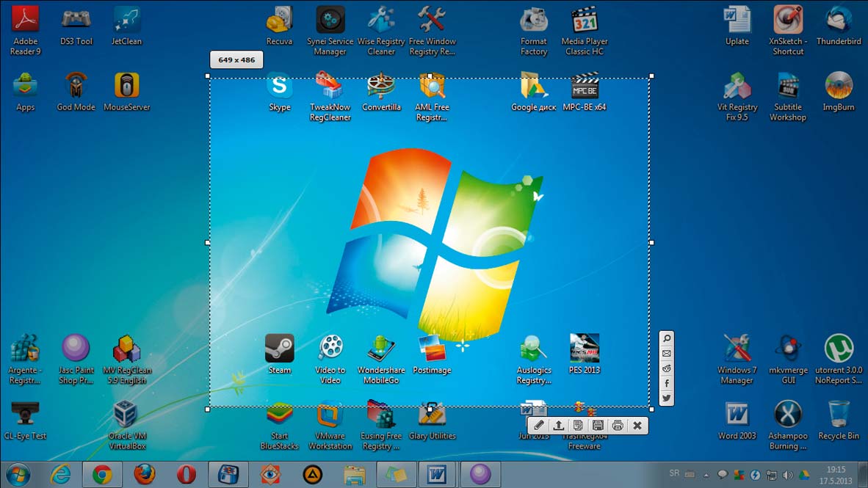Click the Glary Utilities desktop icon
Image resolution: width=868 pixels, height=488 pixels.
tap(432, 420)
